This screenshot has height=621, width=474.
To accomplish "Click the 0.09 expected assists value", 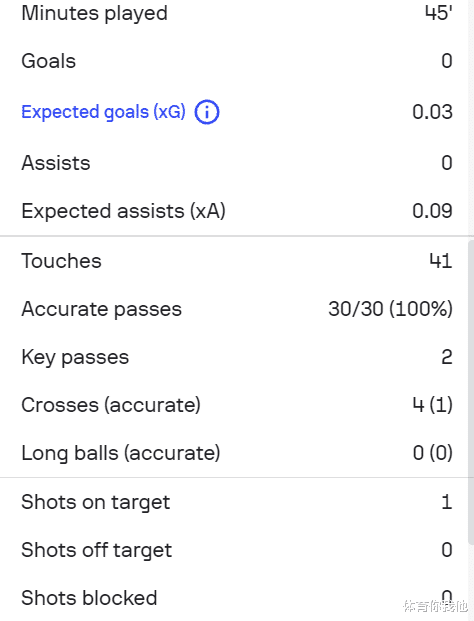I will (432, 211).
